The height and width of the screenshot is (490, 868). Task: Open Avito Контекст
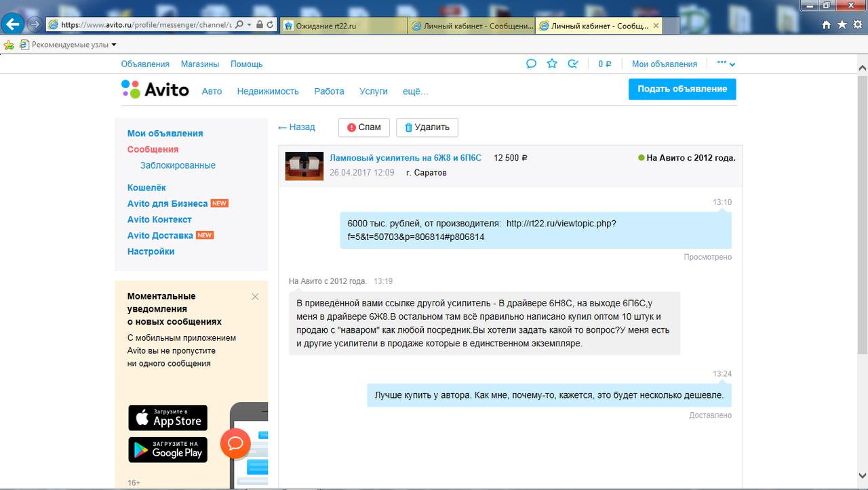point(159,220)
